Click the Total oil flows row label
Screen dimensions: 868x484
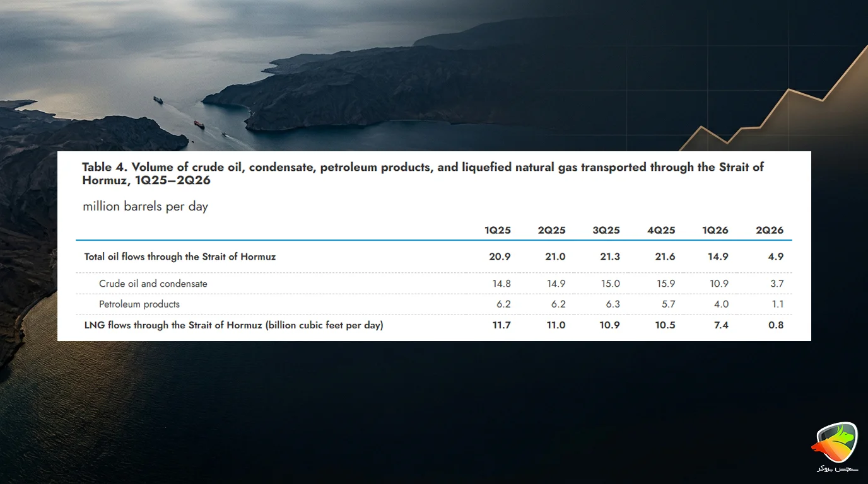click(x=180, y=256)
